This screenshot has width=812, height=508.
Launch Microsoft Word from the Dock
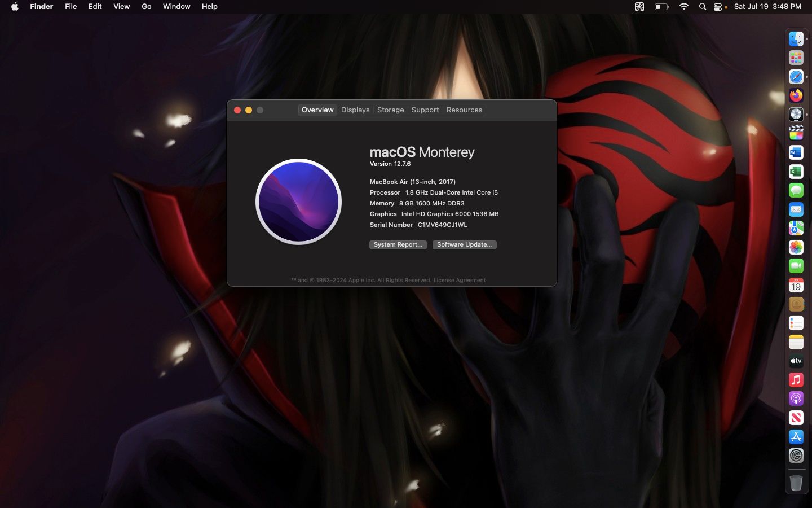point(796,152)
